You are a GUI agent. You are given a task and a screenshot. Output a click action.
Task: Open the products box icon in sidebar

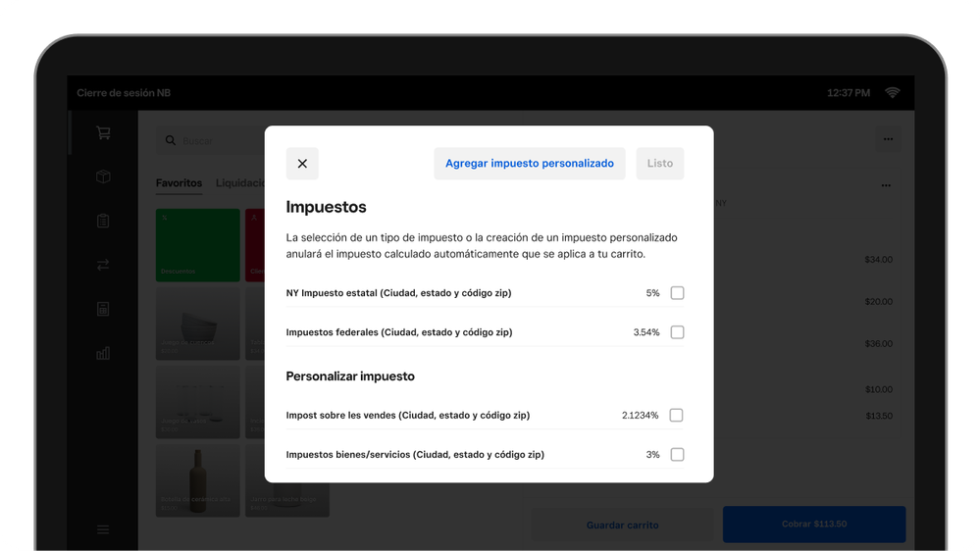103,177
